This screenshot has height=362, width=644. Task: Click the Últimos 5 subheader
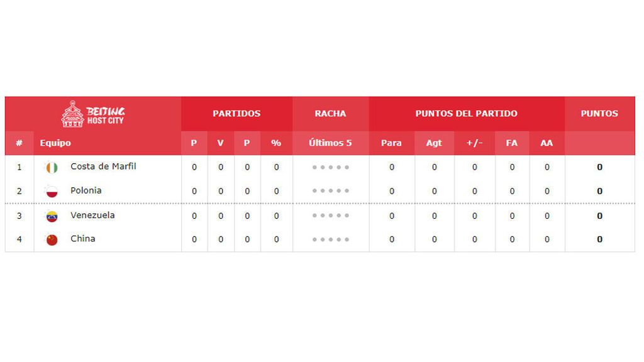coord(331,143)
